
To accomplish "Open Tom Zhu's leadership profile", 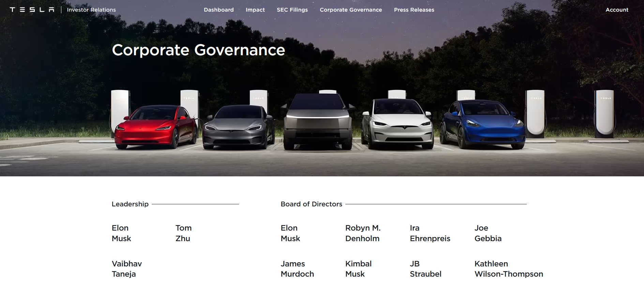I will click(183, 233).
